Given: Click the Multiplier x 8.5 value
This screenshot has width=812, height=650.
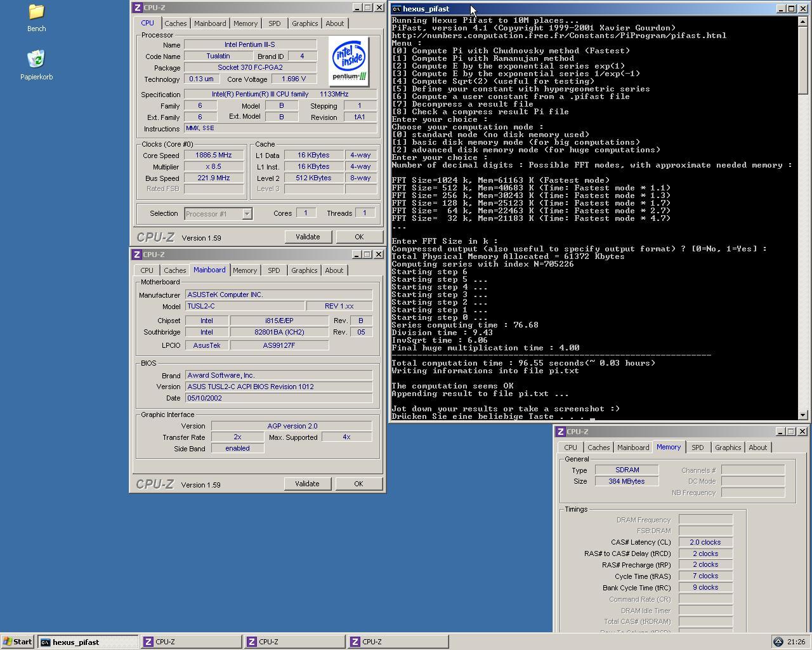Looking at the screenshot, I should [x=214, y=166].
